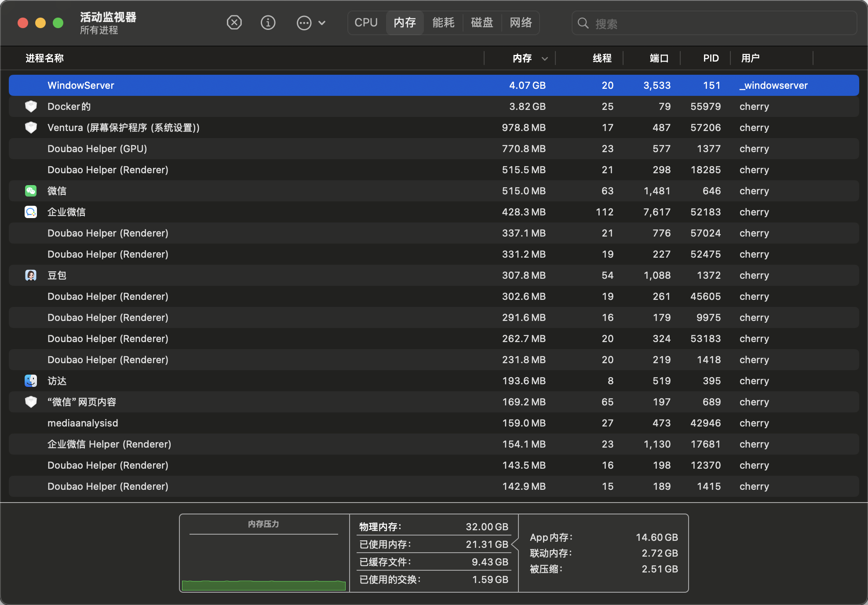Sort by 线程 column header

coord(602,58)
